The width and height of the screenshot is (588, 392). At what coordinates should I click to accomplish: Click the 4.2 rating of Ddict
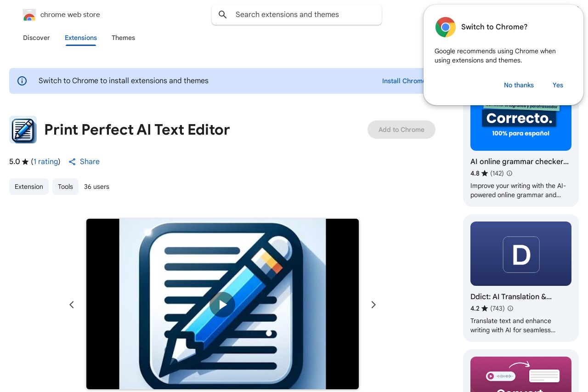click(x=475, y=308)
